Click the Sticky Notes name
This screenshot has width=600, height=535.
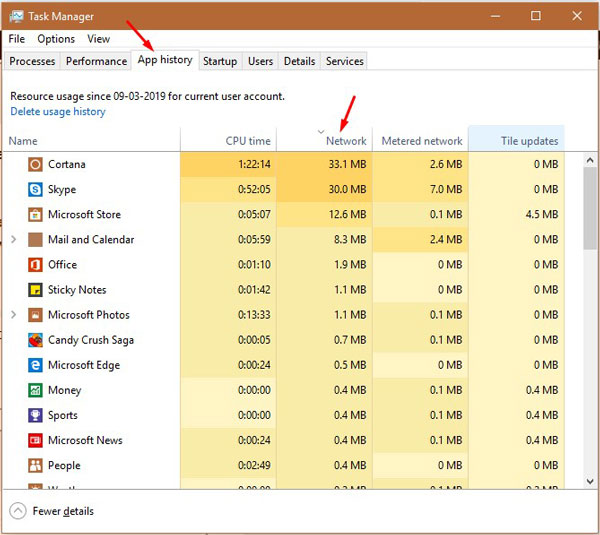[77, 290]
